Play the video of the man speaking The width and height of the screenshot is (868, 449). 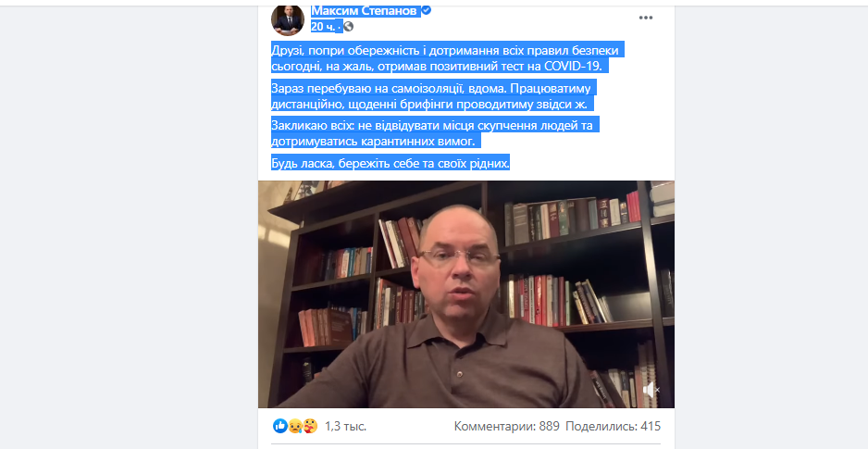click(x=466, y=294)
